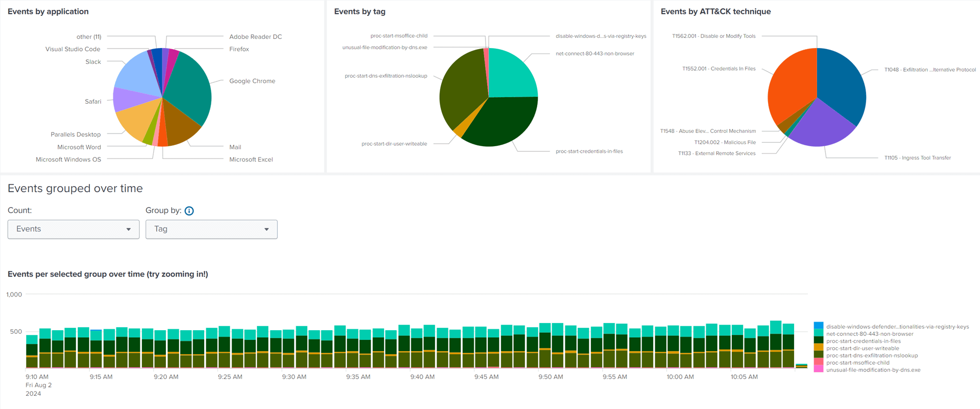Open the Group by dropdown showing Tag
Screen dimensions: 980x409
(211, 229)
